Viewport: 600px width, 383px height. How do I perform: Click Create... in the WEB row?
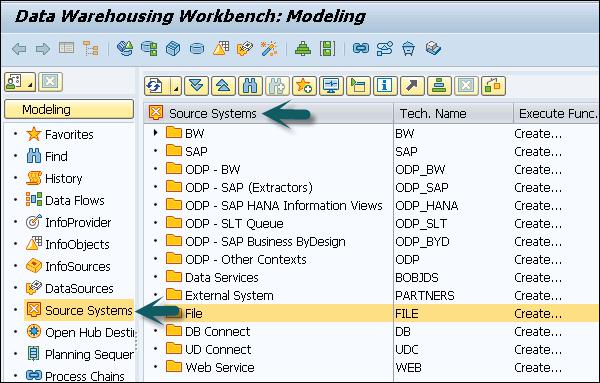tap(538, 367)
